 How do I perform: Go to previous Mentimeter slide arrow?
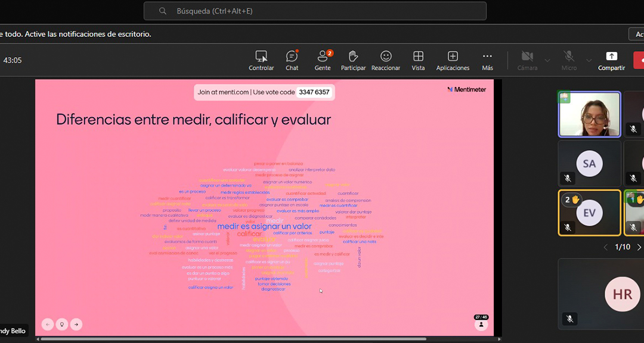pyautogui.click(x=48, y=325)
